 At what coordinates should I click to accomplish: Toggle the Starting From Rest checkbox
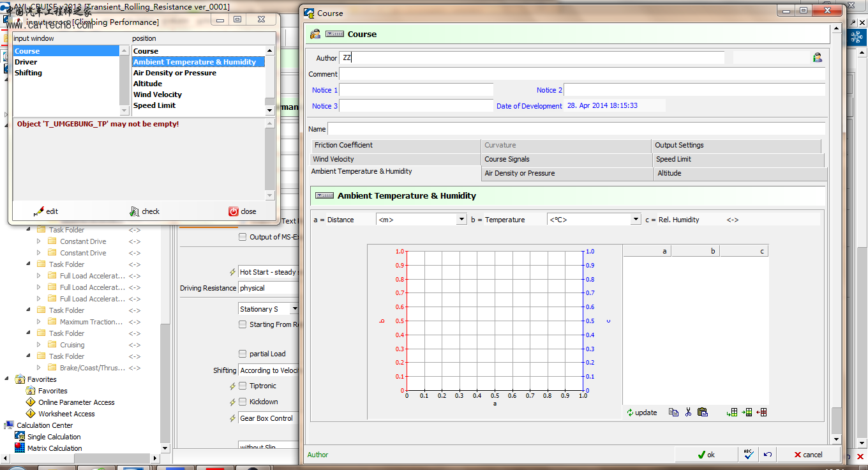[243, 324]
